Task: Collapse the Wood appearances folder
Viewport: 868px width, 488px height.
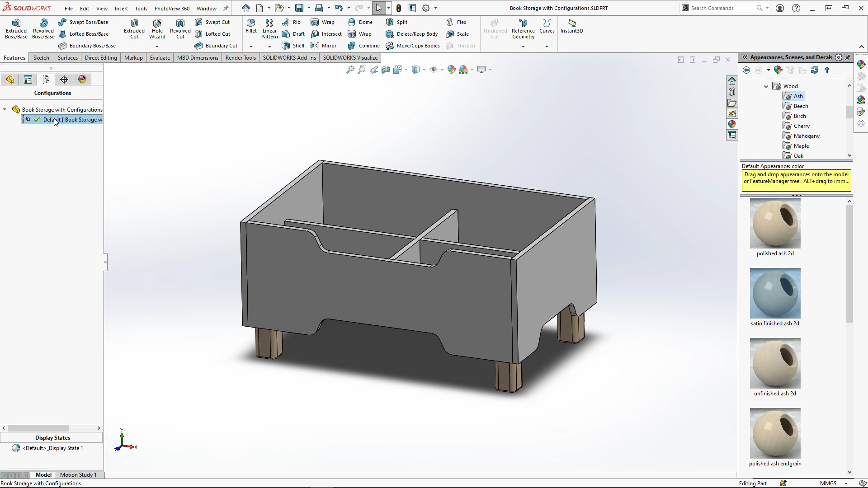Action: pyautogui.click(x=766, y=86)
